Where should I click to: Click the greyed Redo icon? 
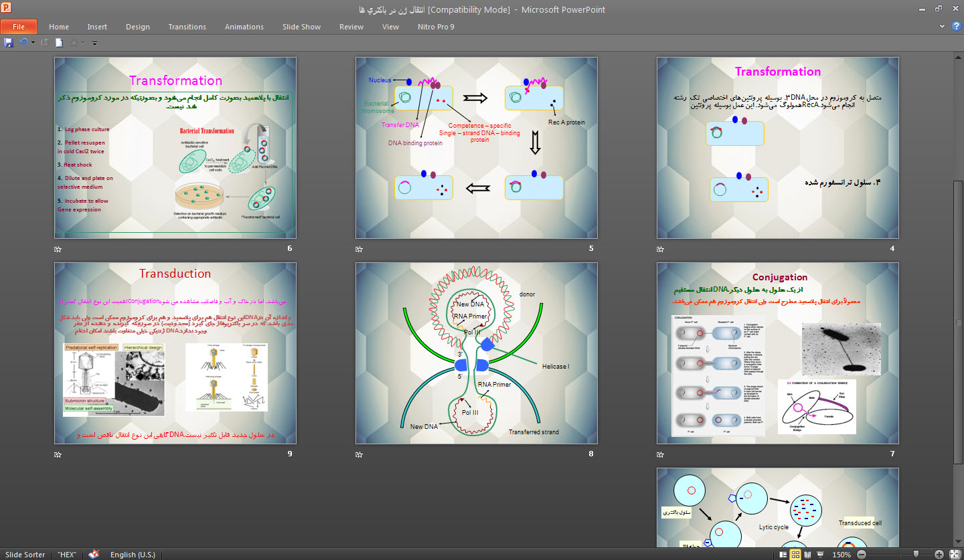click(45, 43)
